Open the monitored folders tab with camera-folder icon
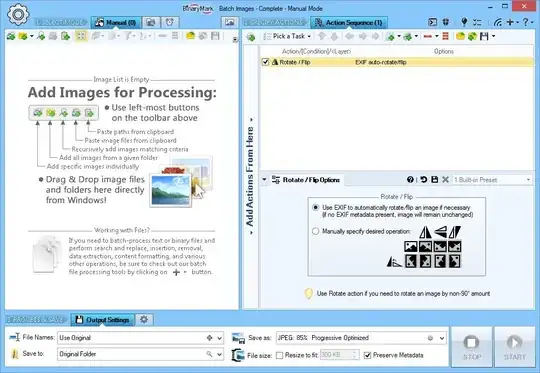Image resolution: width=540 pixels, height=373 pixels. click(151, 22)
